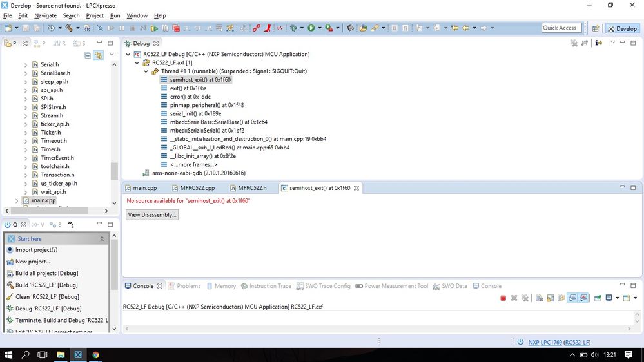644x362 pixels.
Task: Open the Debug view menu triangle
Action: (612, 43)
